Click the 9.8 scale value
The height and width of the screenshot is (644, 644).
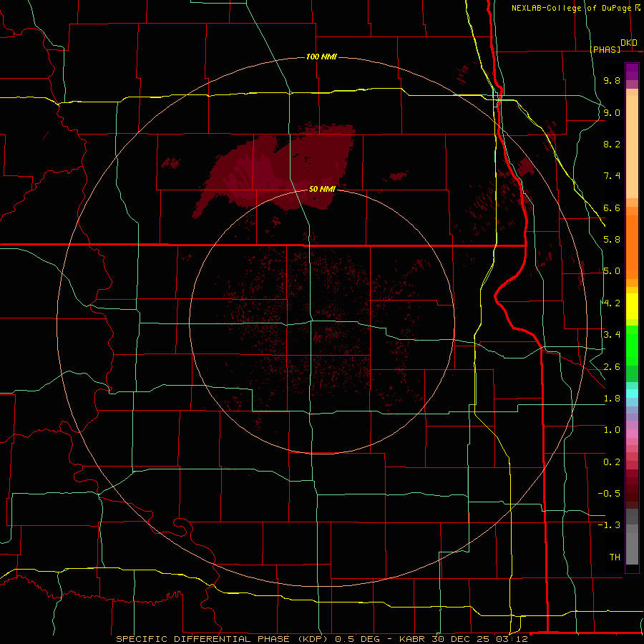point(612,80)
